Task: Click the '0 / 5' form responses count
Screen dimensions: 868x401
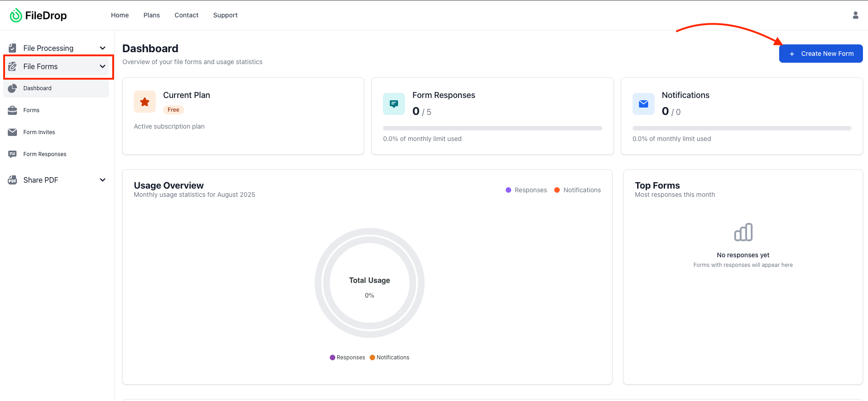Action: (422, 111)
